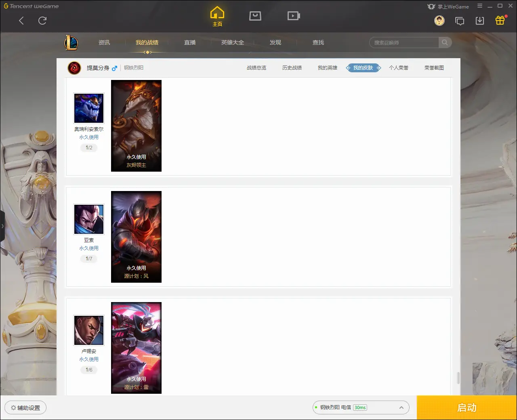Click the summoner profile avatar icon

coord(74,68)
